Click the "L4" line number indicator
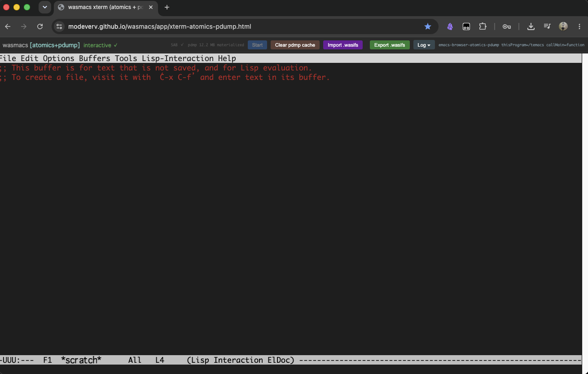This screenshot has height=374, width=588. coord(160,360)
